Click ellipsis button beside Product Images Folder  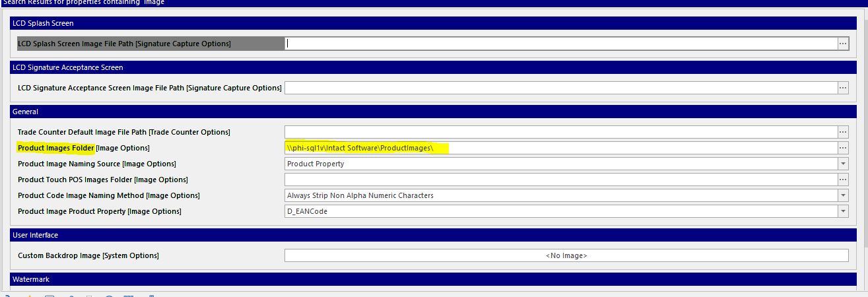coord(843,148)
